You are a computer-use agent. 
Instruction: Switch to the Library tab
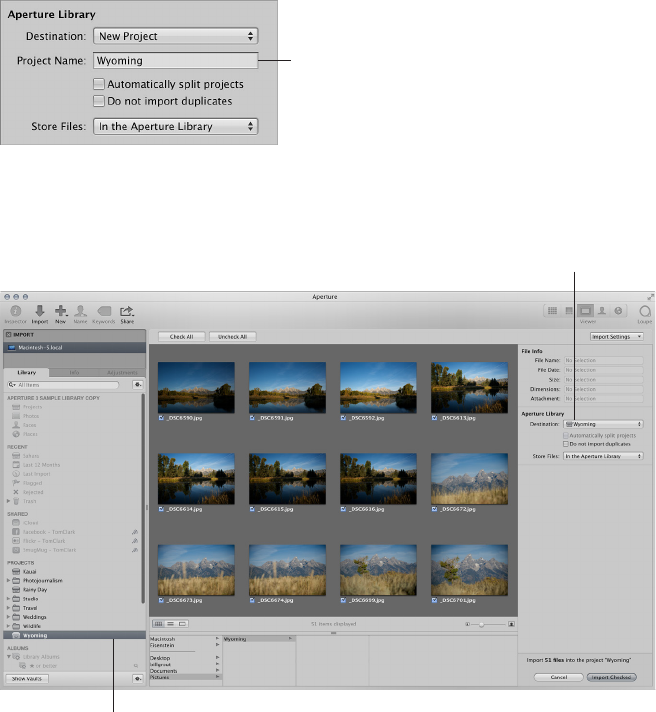click(x=26, y=372)
